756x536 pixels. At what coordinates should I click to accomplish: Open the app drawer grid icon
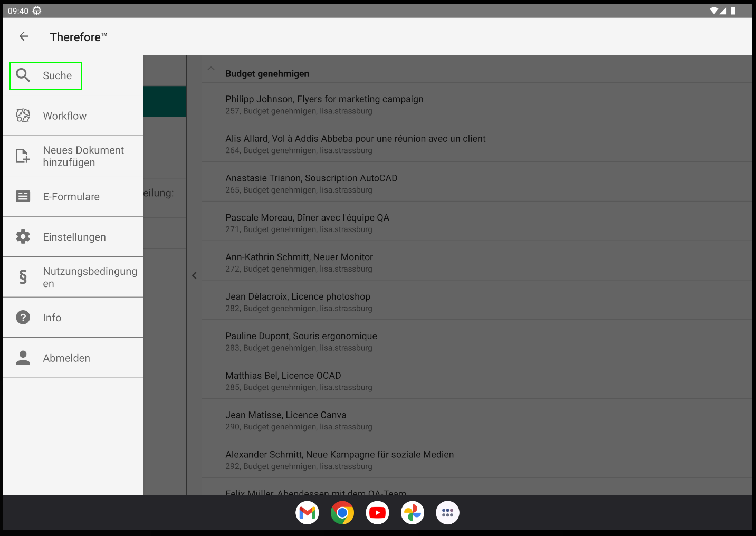(x=447, y=513)
